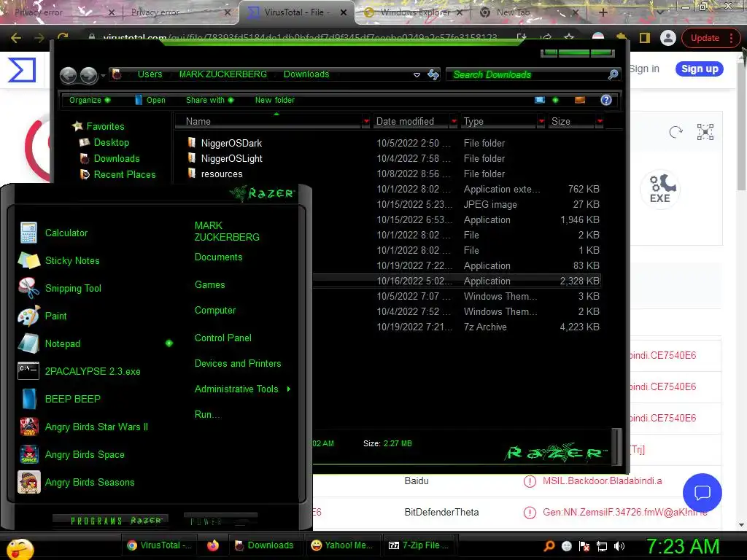Open the Date modified column filter arrow
The height and width of the screenshot is (560, 747).
pos(454,122)
